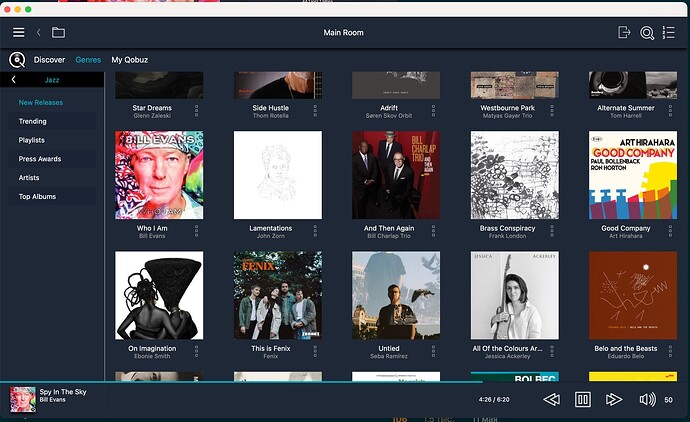This screenshot has width=690, height=422.
Task: Open the search icon in toolbar
Action: (647, 33)
